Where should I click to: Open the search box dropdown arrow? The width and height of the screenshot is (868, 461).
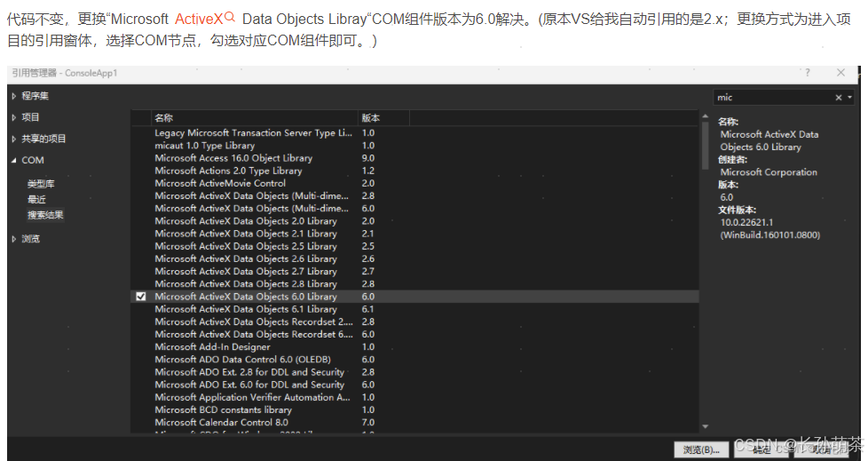pos(849,98)
